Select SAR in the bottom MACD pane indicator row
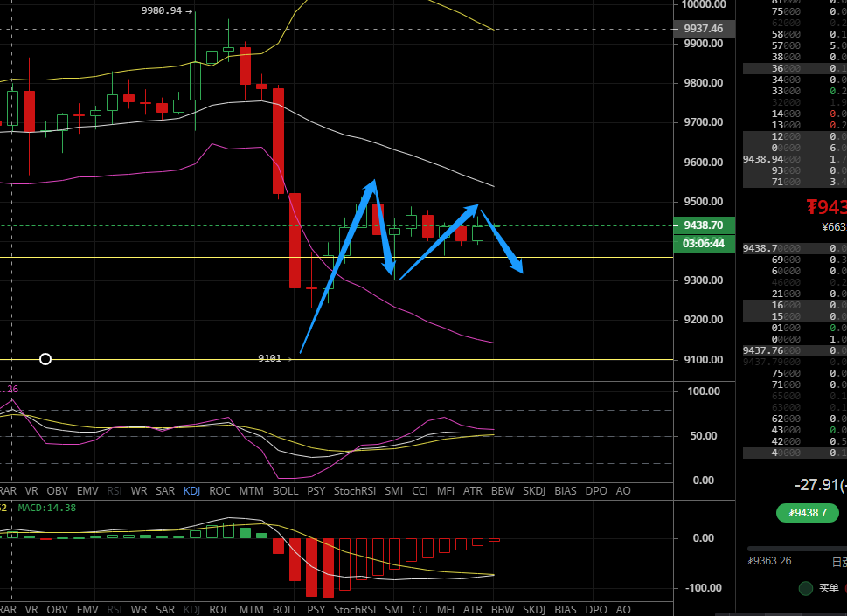 point(165,610)
